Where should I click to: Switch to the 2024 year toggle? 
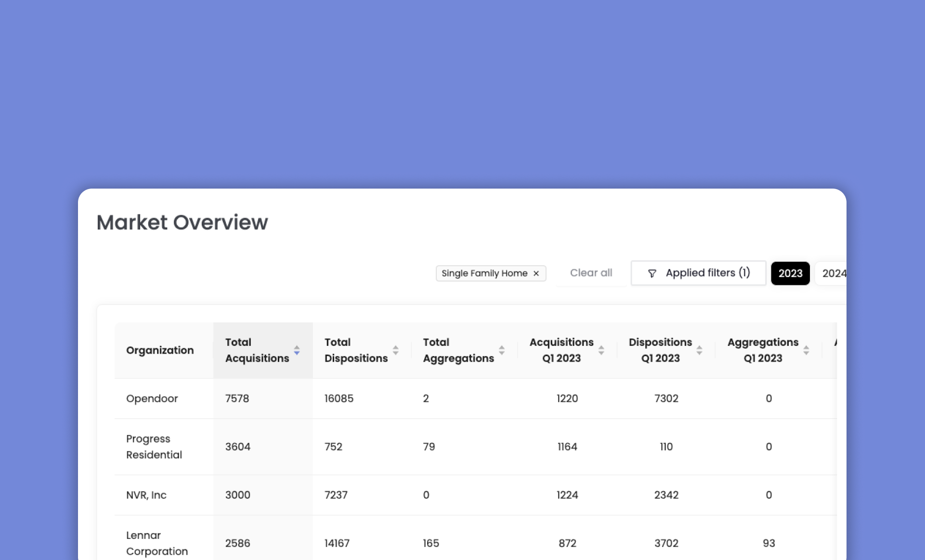(831, 273)
